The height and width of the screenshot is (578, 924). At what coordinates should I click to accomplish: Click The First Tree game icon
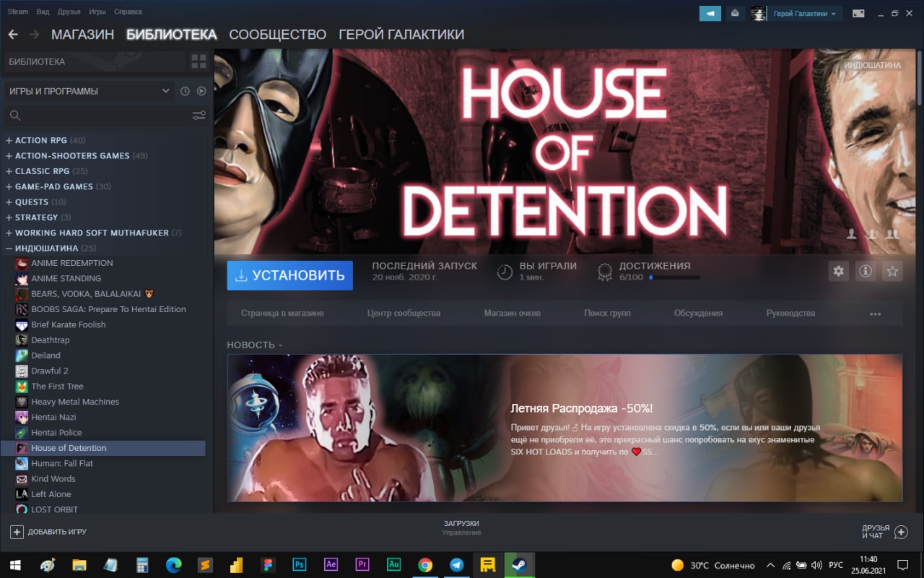click(x=22, y=387)
